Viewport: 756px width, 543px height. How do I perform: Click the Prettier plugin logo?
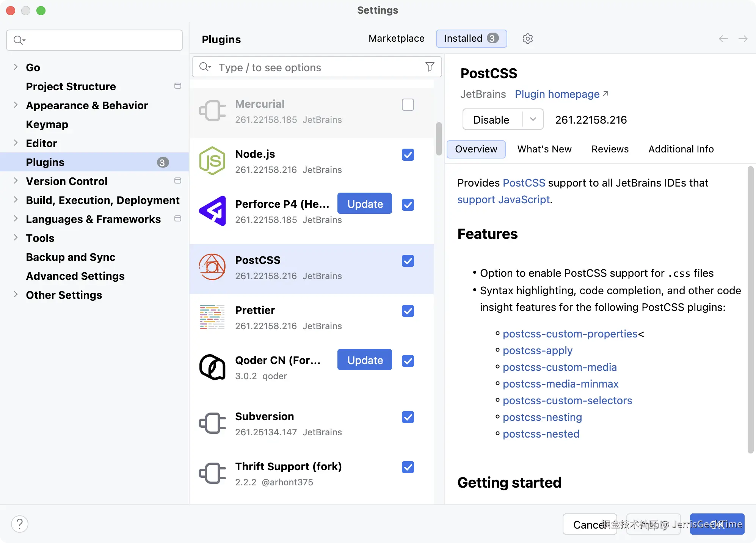(212, 317)
